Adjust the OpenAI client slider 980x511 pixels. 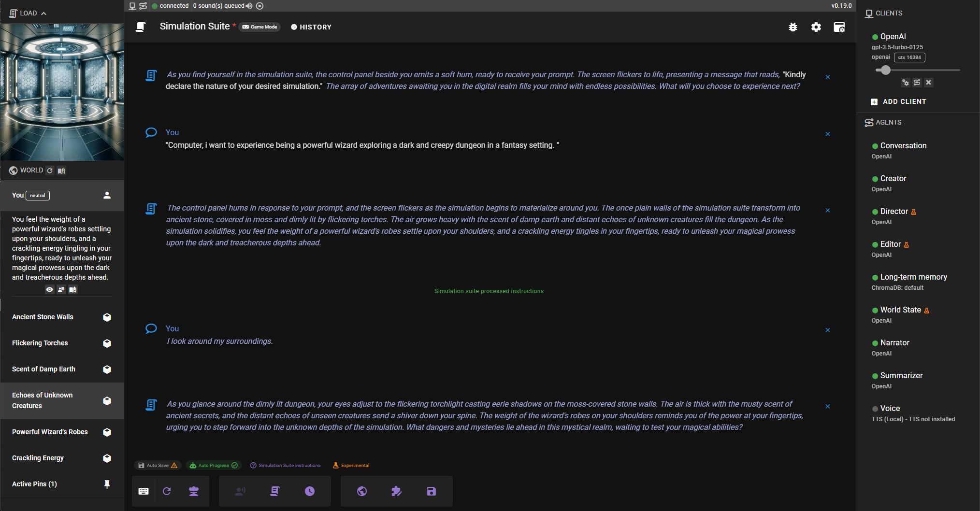tap(885, 70)
